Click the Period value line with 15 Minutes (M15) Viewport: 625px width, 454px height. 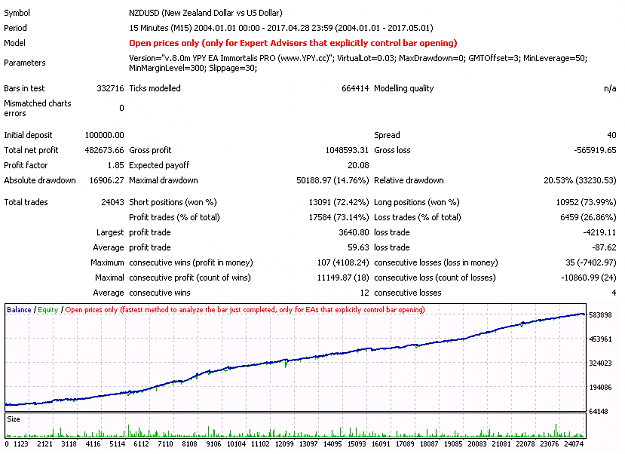281,28
